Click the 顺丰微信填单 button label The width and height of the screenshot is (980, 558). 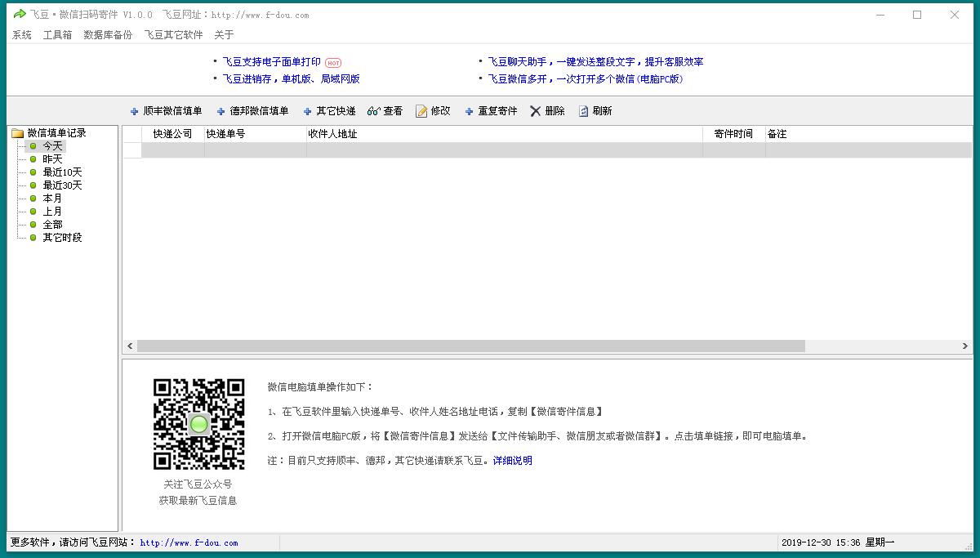coord(172,111)
